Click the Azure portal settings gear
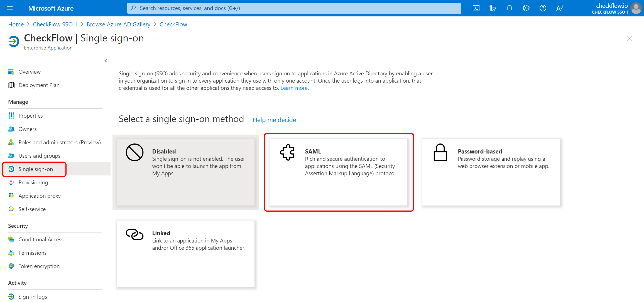 [526, 8]
